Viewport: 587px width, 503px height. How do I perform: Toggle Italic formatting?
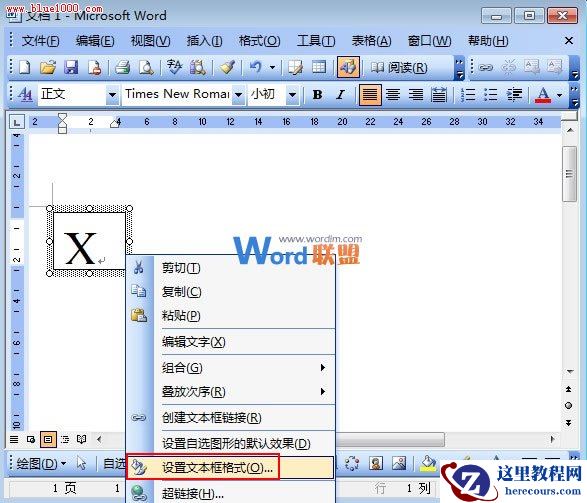tap(340, 95)
